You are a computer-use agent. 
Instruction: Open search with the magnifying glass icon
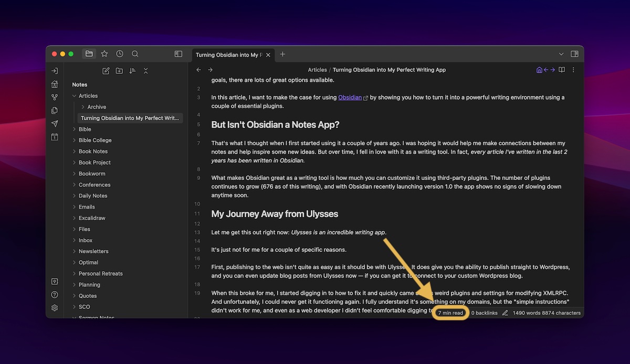tap(135, 54)
